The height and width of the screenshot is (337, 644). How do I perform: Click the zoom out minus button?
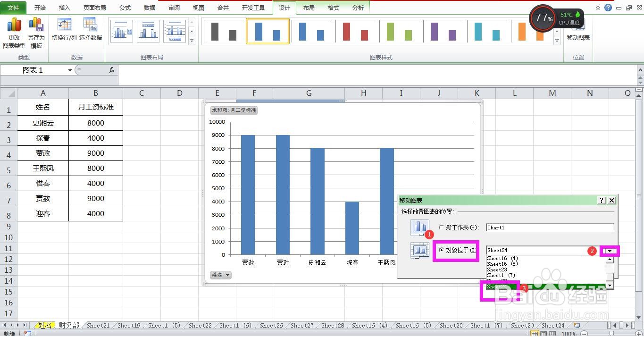point(584,334)
